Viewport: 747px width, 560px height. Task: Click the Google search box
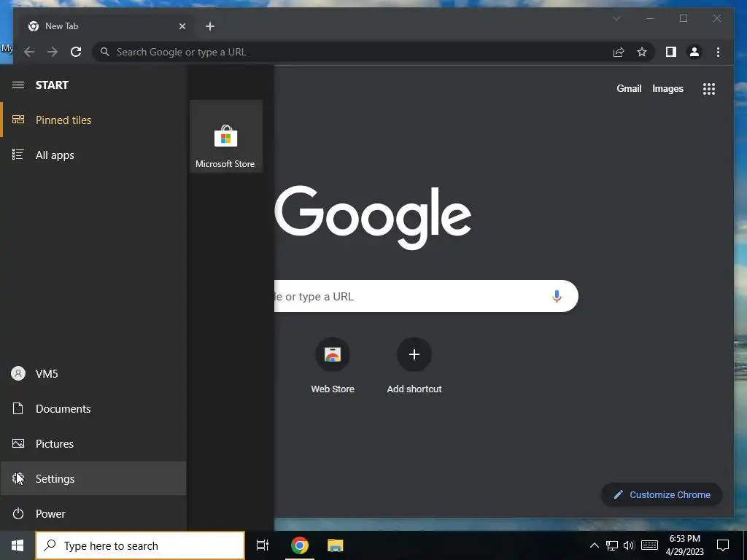point(426,296)
